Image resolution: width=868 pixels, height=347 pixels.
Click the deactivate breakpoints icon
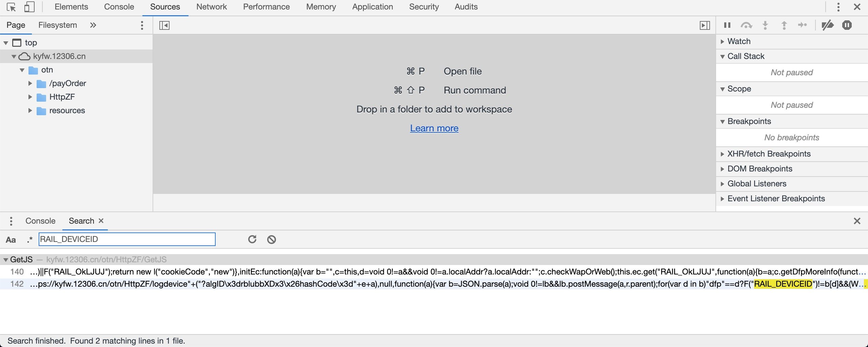(827, 25)
